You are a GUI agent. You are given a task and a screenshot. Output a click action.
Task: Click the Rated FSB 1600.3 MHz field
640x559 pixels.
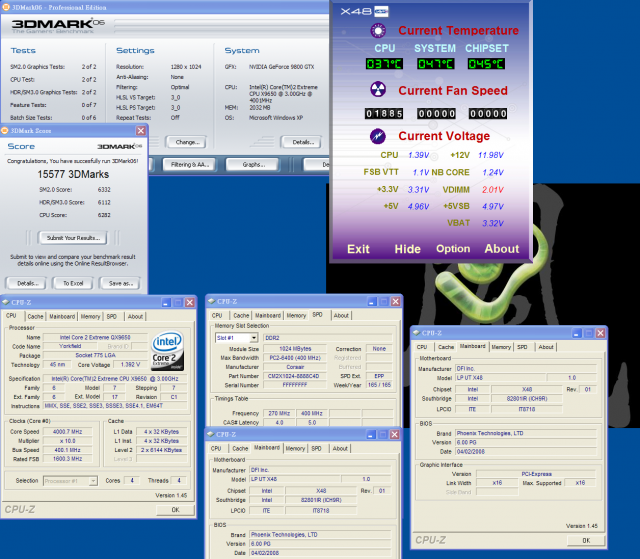point(68,459)
